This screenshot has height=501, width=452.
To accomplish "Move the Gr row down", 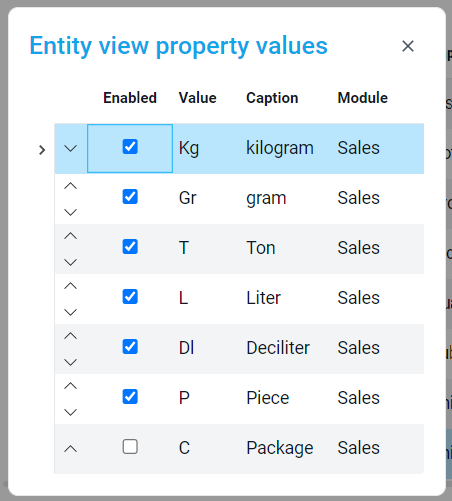I will 70,212.
